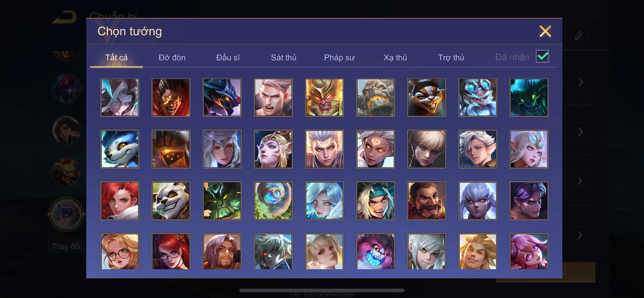Choose the blonde girl with glasses hero

tap(120, 251)
